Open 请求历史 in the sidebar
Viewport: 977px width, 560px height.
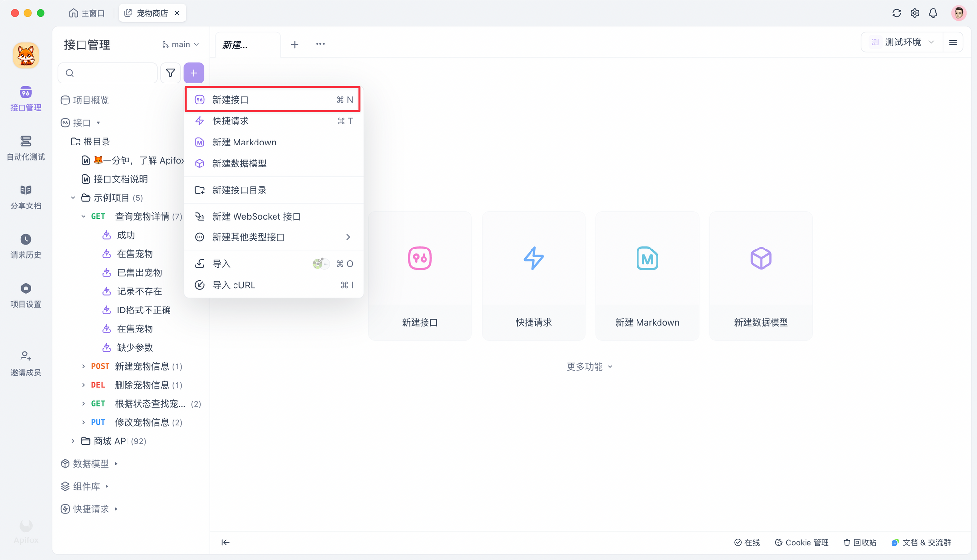(x=26, y=247)
